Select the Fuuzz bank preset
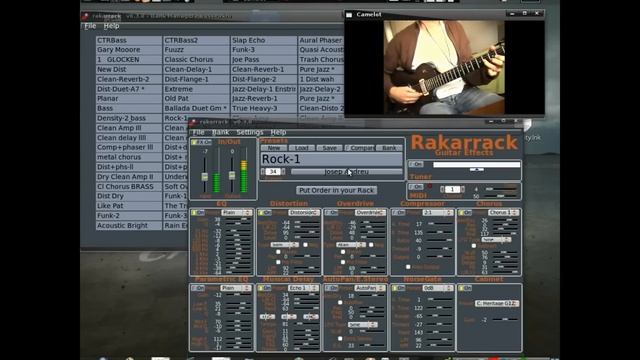The image size is (640, 360). tap(196, 50)
